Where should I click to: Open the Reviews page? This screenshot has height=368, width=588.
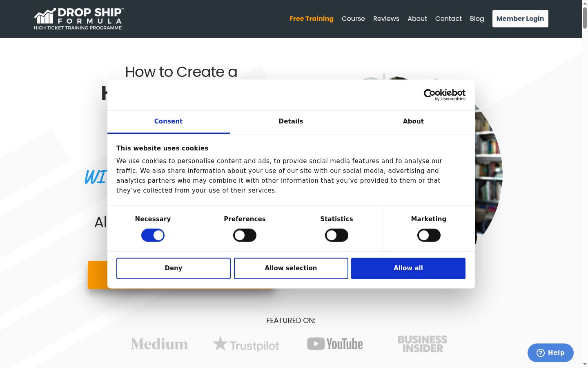(386, 19)
